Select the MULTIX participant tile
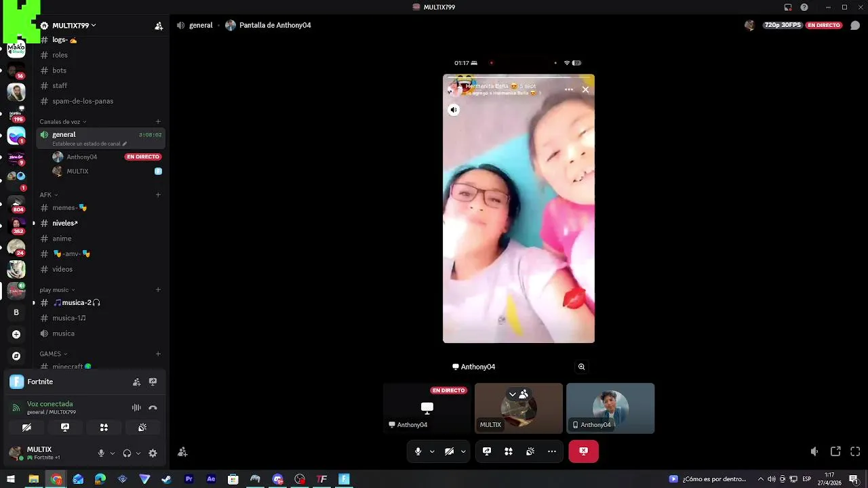This screenshot has width=868, height=488. pyautogui.click(x=519, y=408)
